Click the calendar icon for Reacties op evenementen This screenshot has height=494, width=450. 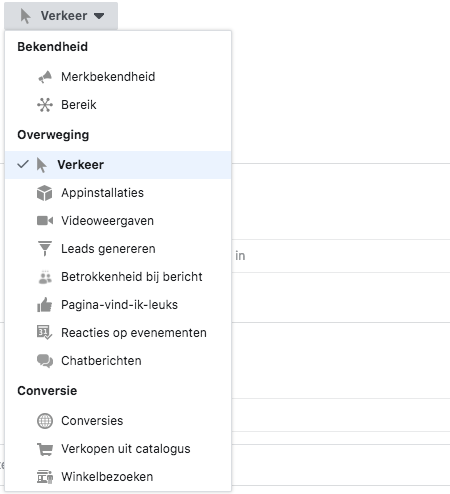tap(45, 332)
